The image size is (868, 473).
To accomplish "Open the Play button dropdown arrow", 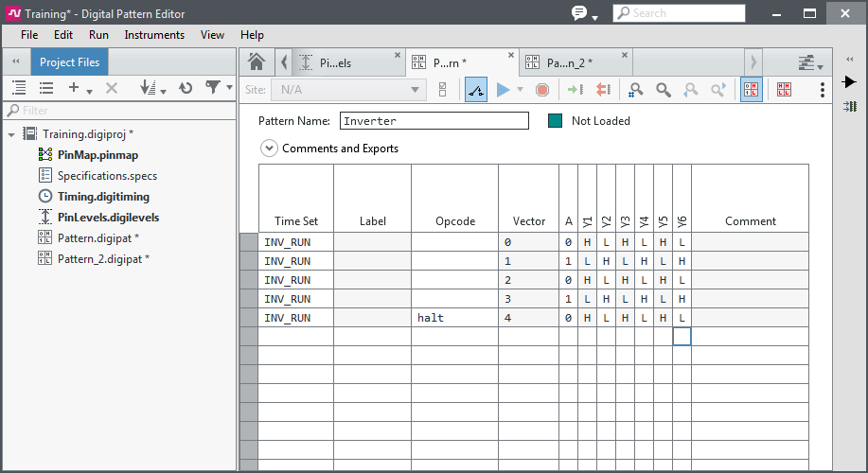I will pyautogui.click(x=520, y=90).
